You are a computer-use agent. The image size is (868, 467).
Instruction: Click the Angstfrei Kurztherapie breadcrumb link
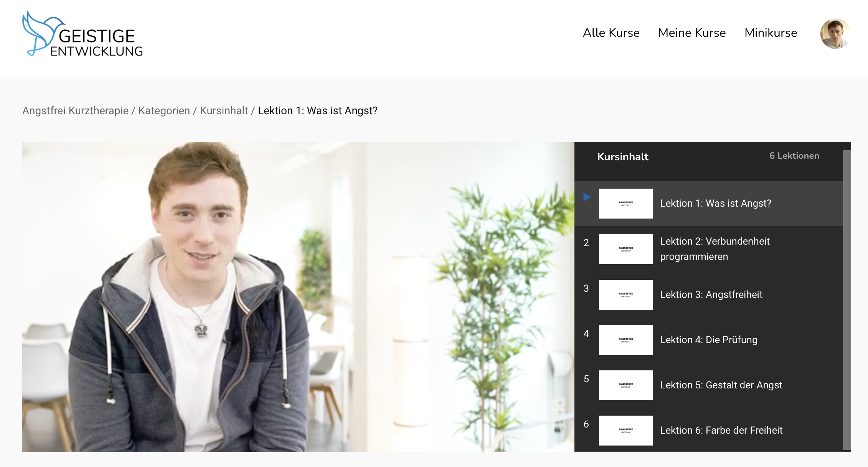coord(75,111)
